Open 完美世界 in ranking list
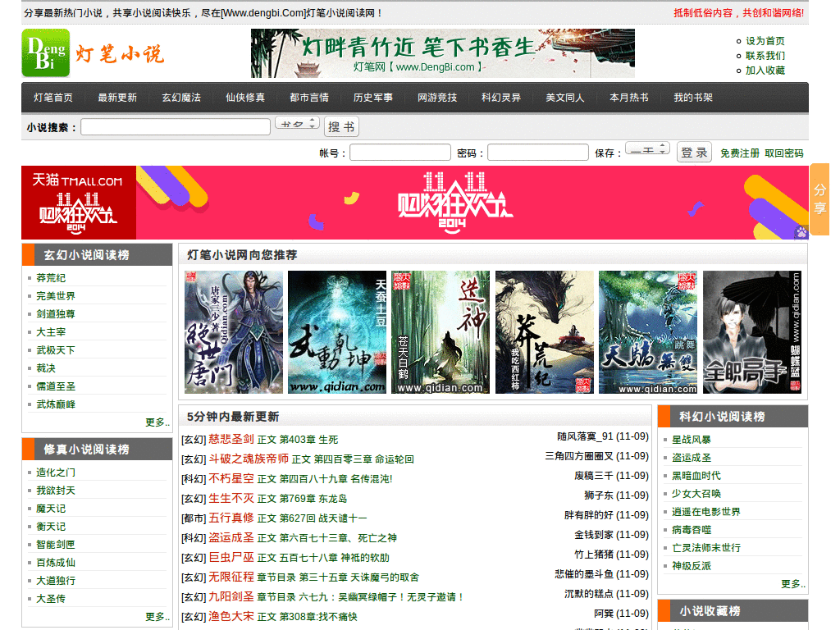840x630 pixels. (x=56, y=296)
